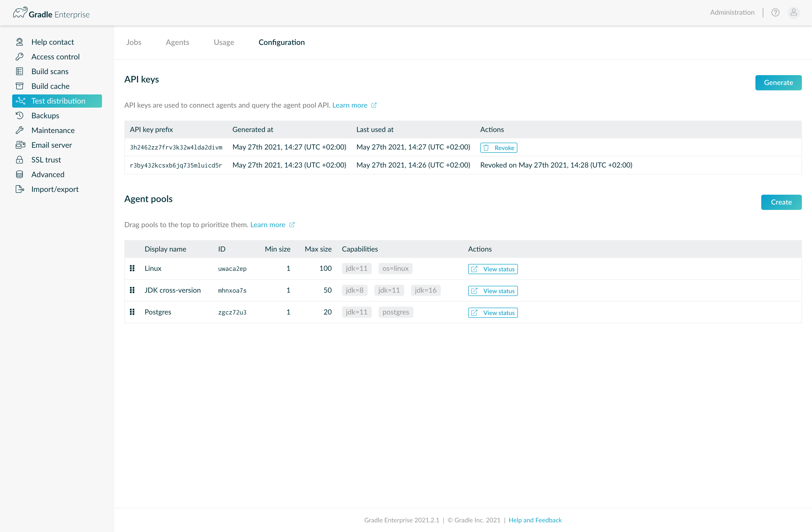812x532 pixels.
Task: Click the Gradle Enterprise elephant logo
Action: (x=20, y=12)
